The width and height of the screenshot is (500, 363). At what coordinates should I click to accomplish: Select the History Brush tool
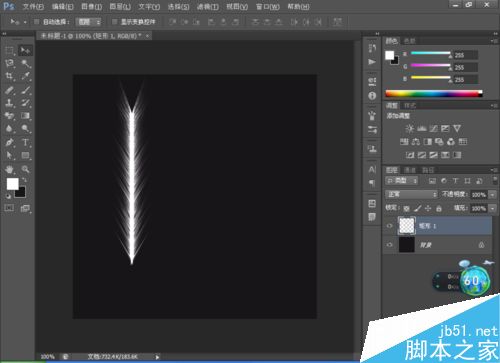(x=25, y=103)
